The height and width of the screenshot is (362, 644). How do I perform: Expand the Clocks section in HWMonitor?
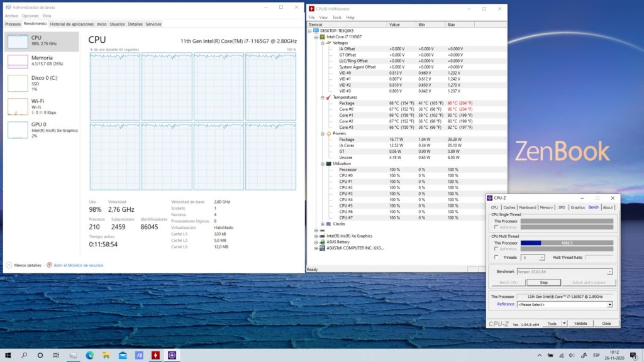click(323, 224)
